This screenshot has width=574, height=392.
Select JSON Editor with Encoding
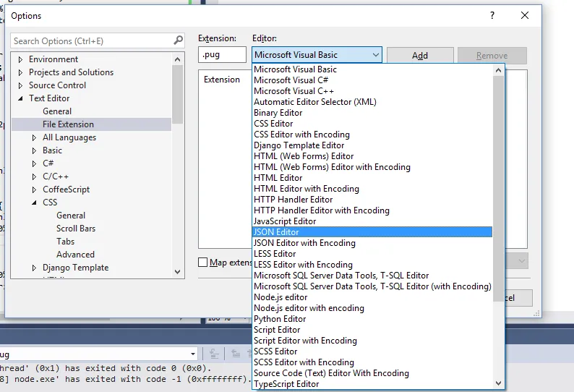[x=372, y=243]
